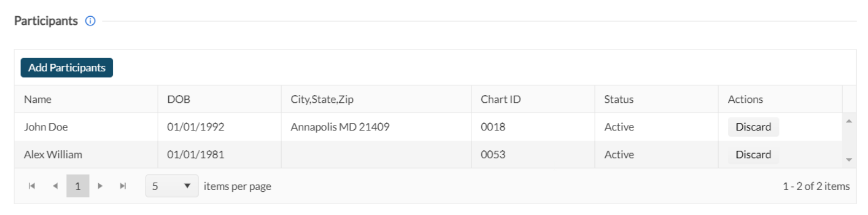Click the Participants info icon

coord(91,21)
